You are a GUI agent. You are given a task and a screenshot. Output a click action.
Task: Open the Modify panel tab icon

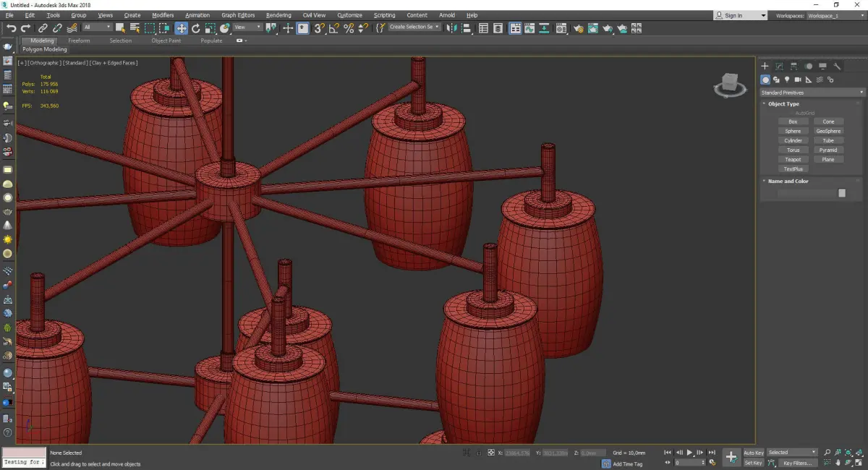coord(779,66)
